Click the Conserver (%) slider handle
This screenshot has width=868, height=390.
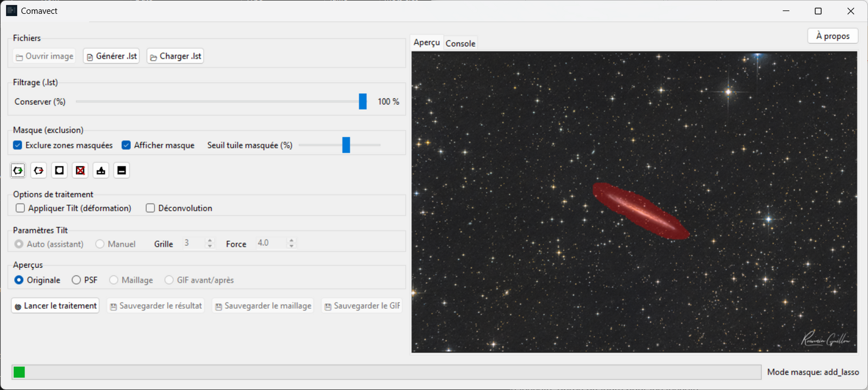(x=363, y=101)
